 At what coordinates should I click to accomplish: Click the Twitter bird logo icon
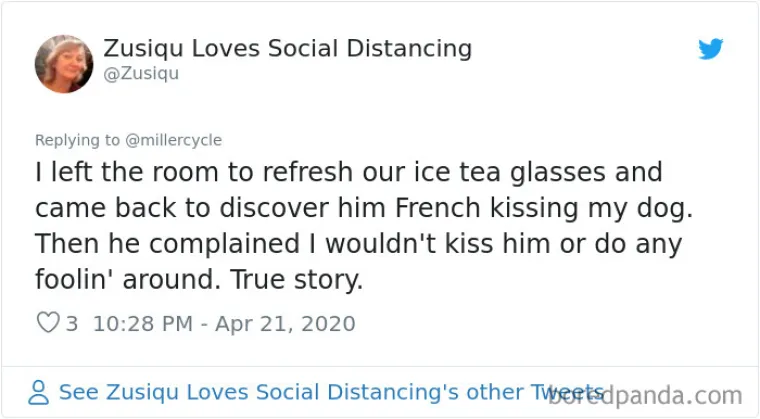click(711, 49)
